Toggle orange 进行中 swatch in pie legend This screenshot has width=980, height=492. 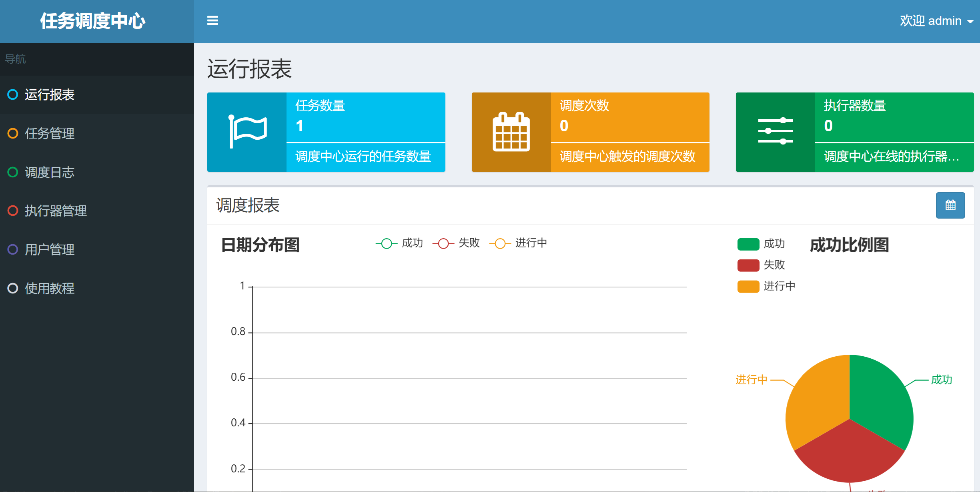tap(748, 286)
